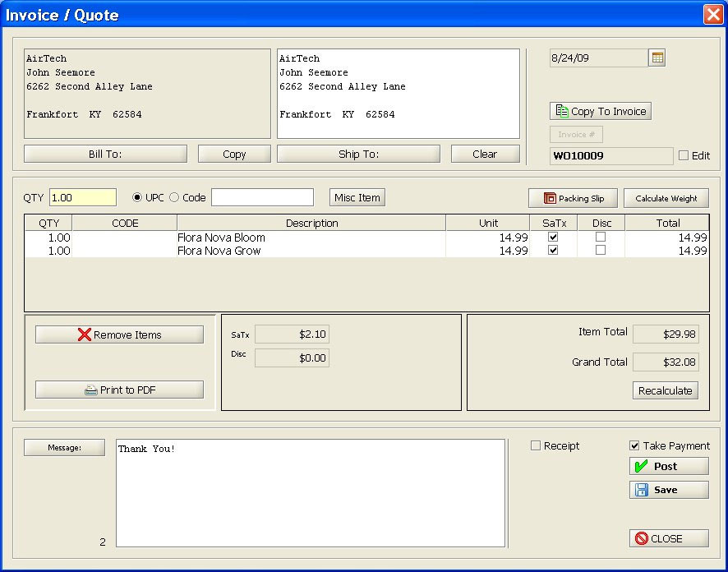Uncheck SaTx for Flora Nova Bloom
Image resolution: width=728 pixels, height=572 pixels.
point(553,237)
